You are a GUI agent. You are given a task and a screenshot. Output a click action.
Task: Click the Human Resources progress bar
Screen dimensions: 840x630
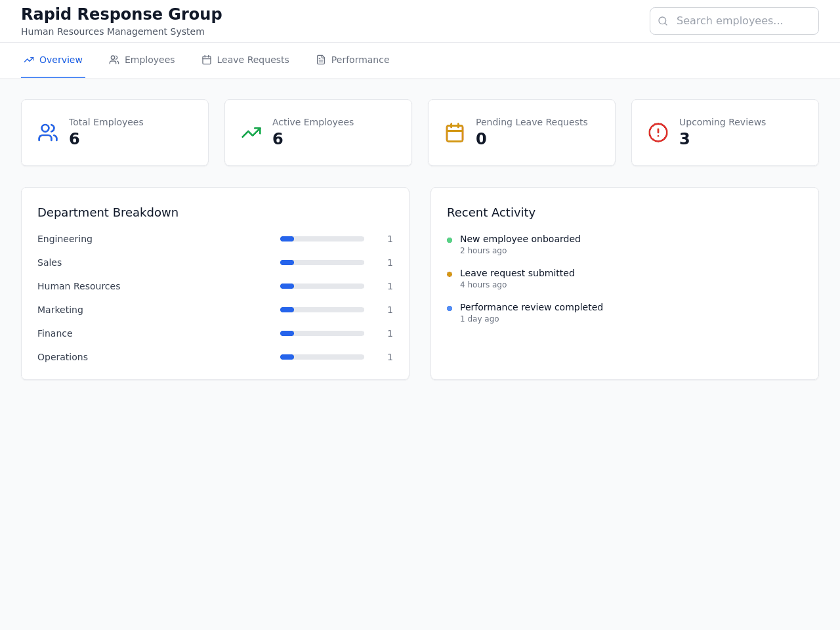point(322,286)
